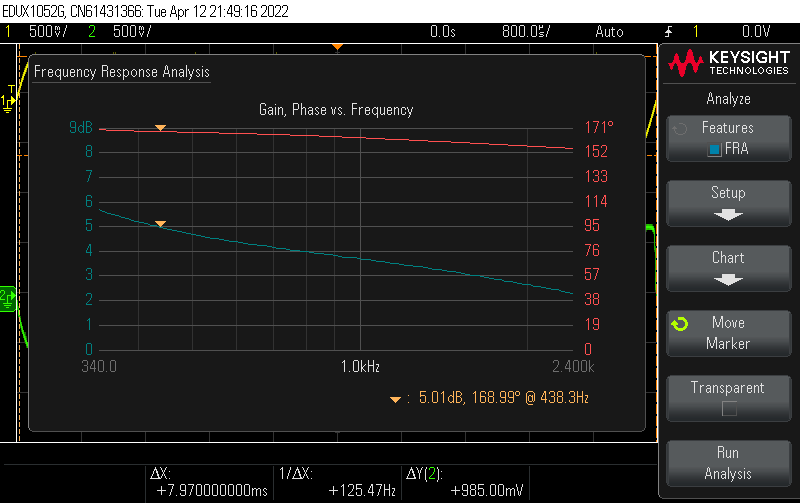Select channel 1 ground level indicator

[x=8, y=101]
